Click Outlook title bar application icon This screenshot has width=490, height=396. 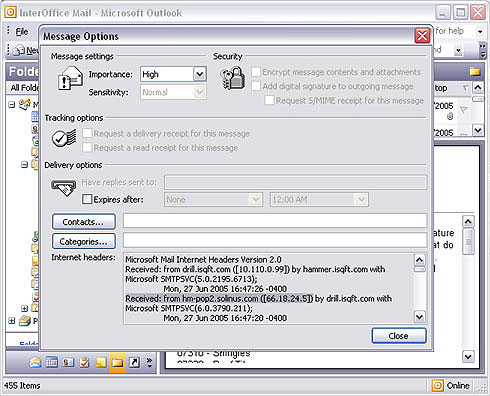(10, 12)
